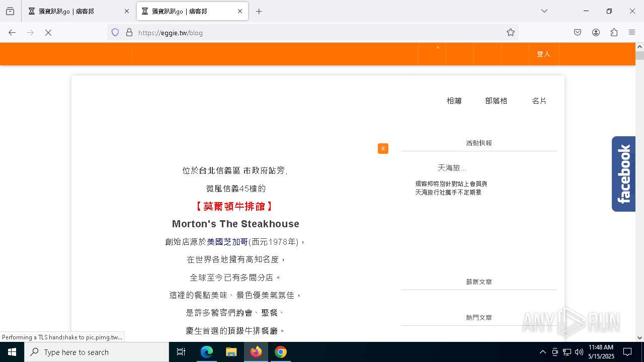Select the second active 痞客邦 tab
Image resolution: width=644 pixels, height=362 pixels.
click(x=192, y=11)
